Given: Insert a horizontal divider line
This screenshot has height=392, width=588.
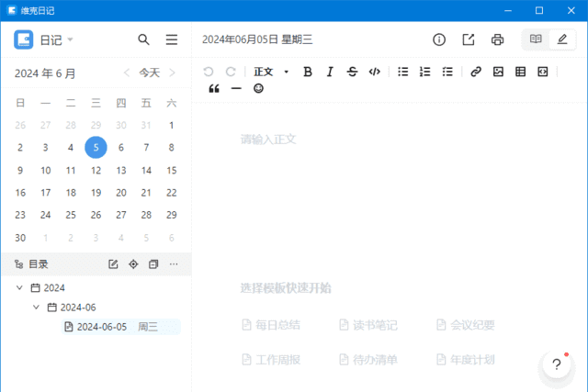Looking at the screenshot, I should click(236, 89).
